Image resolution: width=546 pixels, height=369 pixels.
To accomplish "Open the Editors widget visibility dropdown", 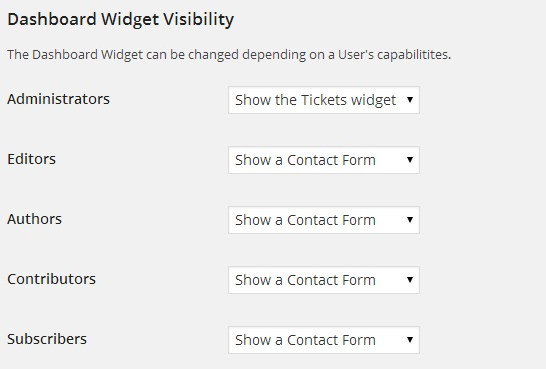I will pos(324,160).
